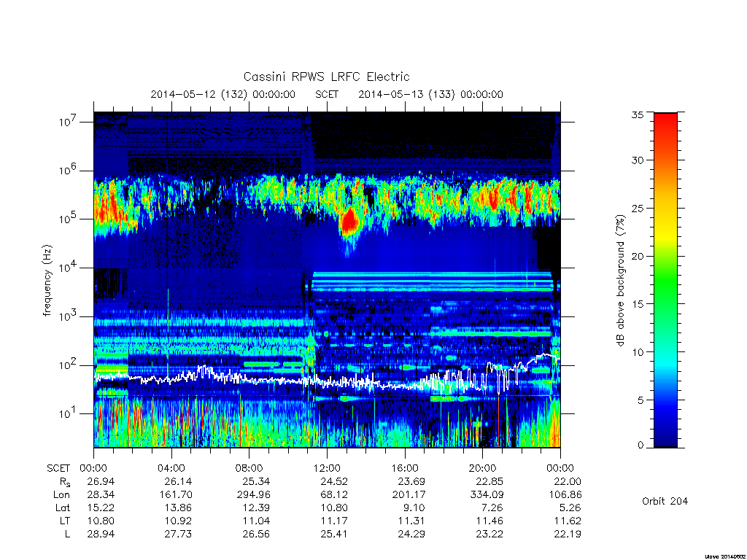Click the color bar label '0'
The image size is (747, 560).
point(640,446)
